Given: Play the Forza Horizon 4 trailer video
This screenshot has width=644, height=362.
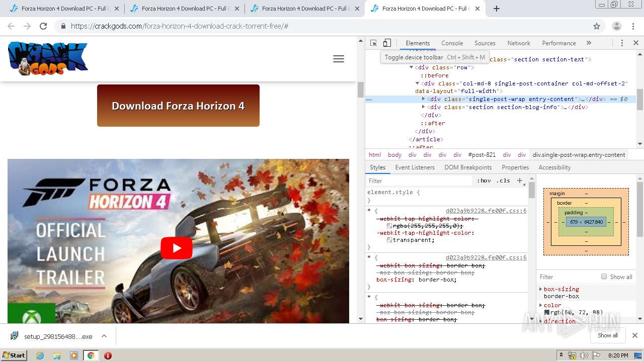Looking at the screenshot, I should 177,248.
